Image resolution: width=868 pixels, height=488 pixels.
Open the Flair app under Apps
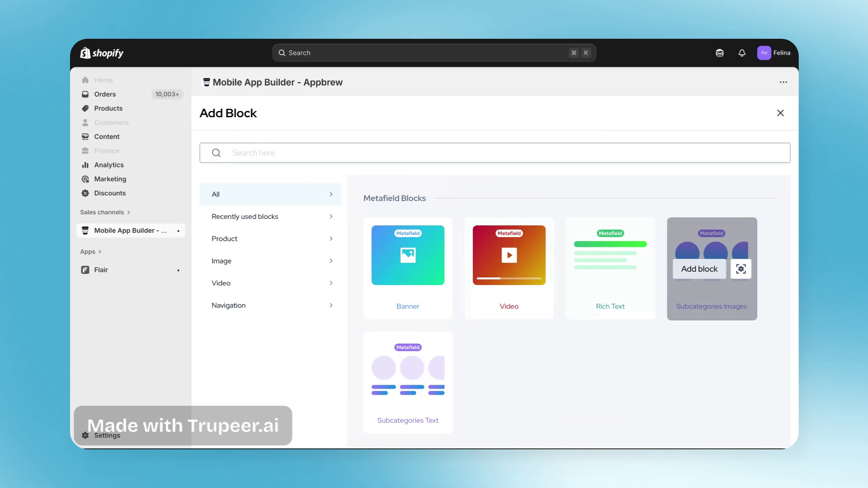point(101,269)
